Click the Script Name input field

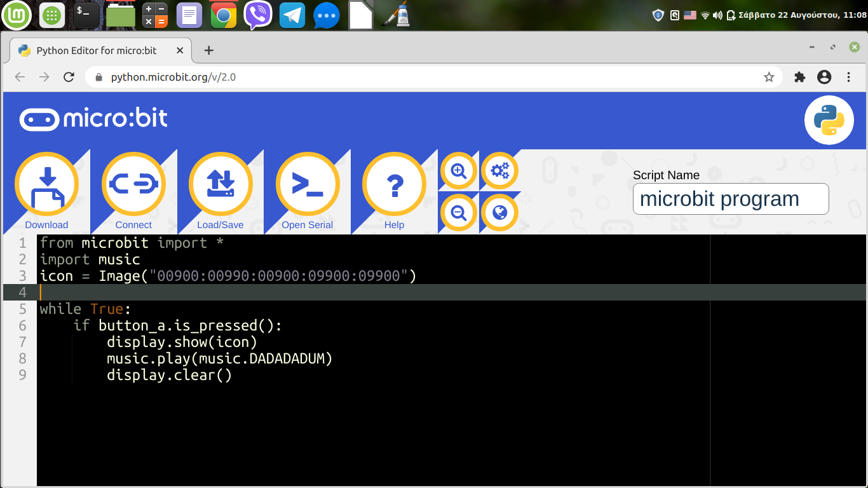(730, 198)
